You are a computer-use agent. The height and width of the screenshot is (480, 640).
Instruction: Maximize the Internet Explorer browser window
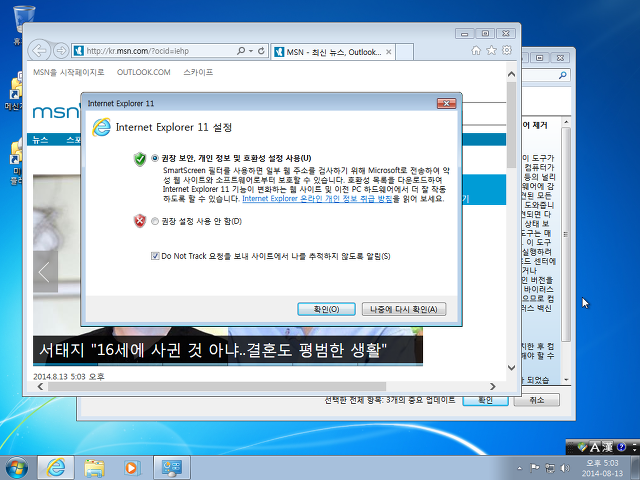485,33
